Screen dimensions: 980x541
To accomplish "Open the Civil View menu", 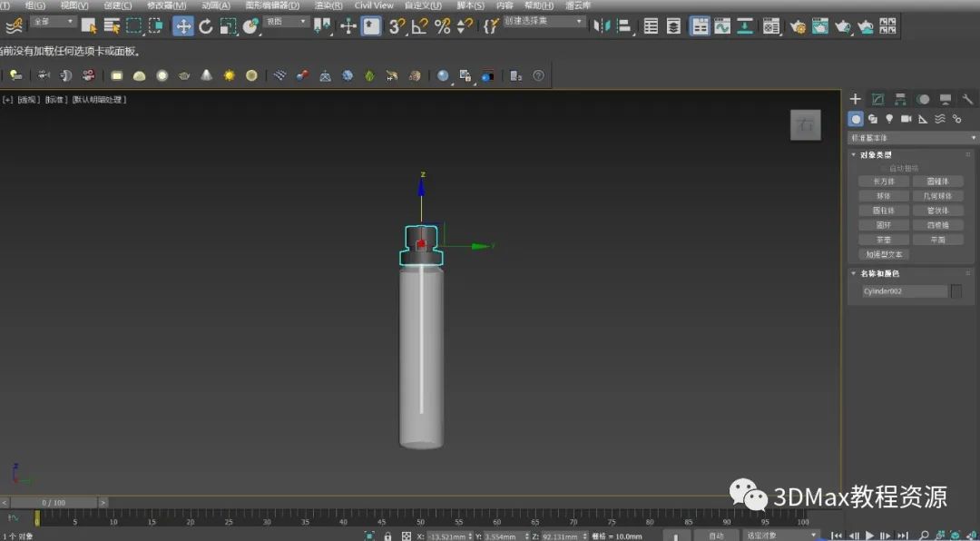I will [x=373, y=5].
